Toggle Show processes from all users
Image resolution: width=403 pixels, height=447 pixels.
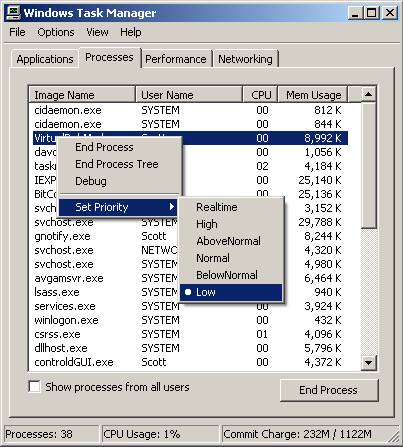(x=35, y=387)
